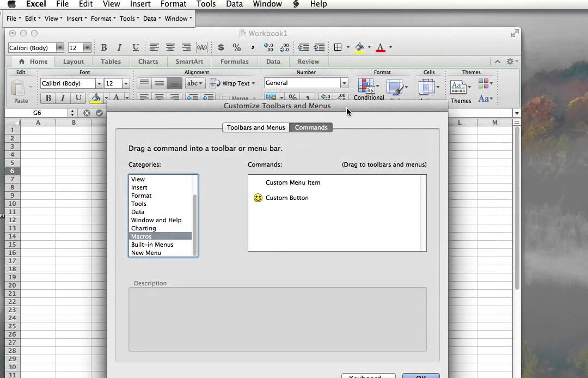Increase indent in top toolbar

point(319,47)
